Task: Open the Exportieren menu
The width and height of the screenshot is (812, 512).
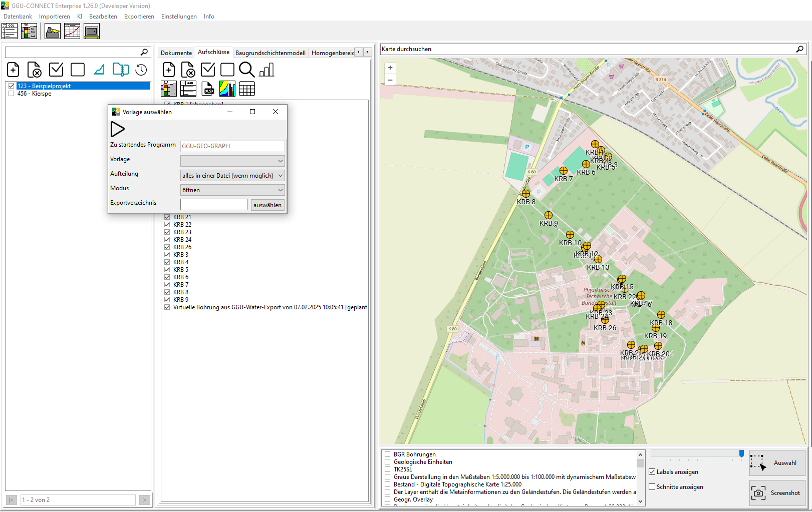Action: (x=139, y=17)
